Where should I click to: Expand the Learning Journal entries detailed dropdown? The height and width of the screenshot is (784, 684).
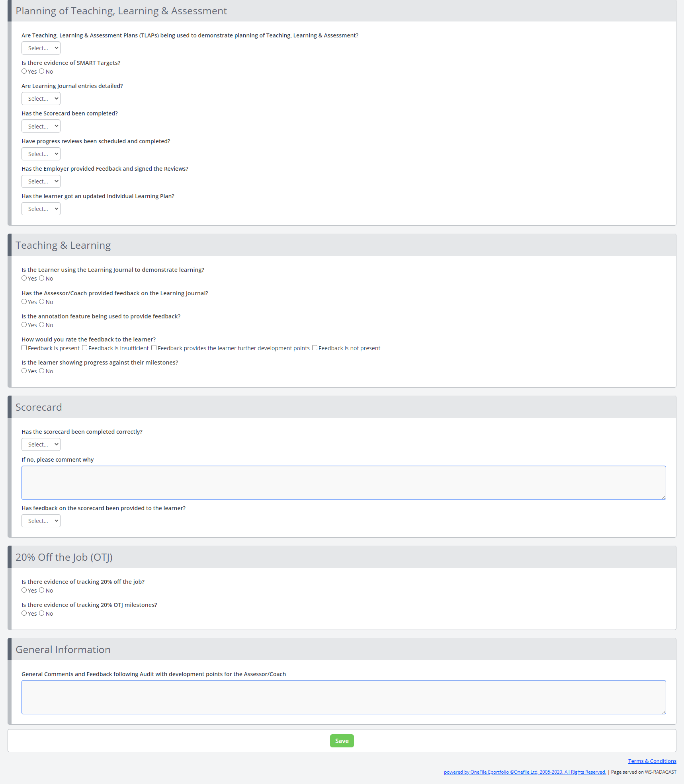coord(41,99)
